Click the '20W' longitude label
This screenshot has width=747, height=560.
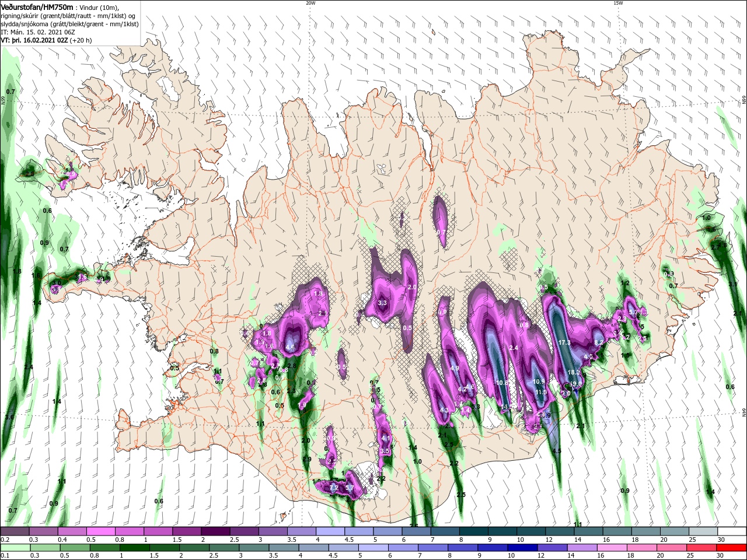[x=310, y=3]
